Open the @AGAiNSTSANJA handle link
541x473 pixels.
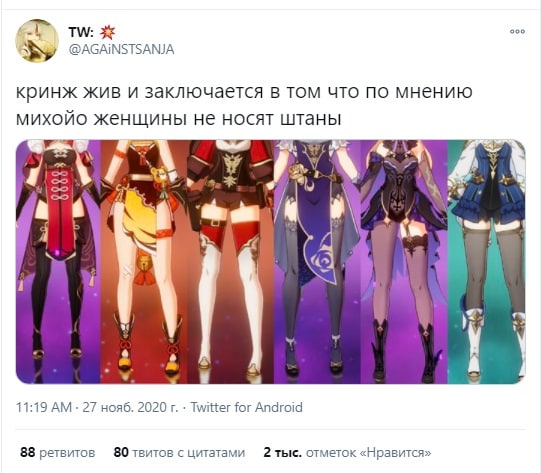point(121,50)
